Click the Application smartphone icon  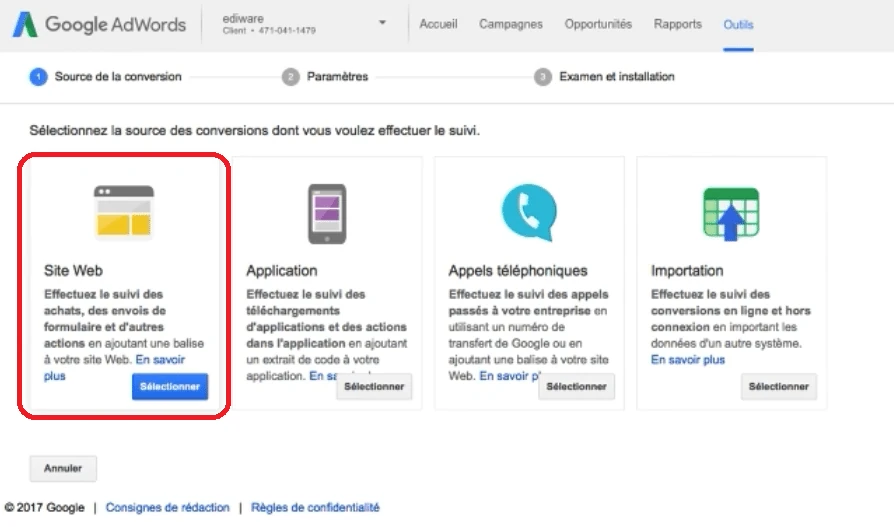(x=327, y=213)
